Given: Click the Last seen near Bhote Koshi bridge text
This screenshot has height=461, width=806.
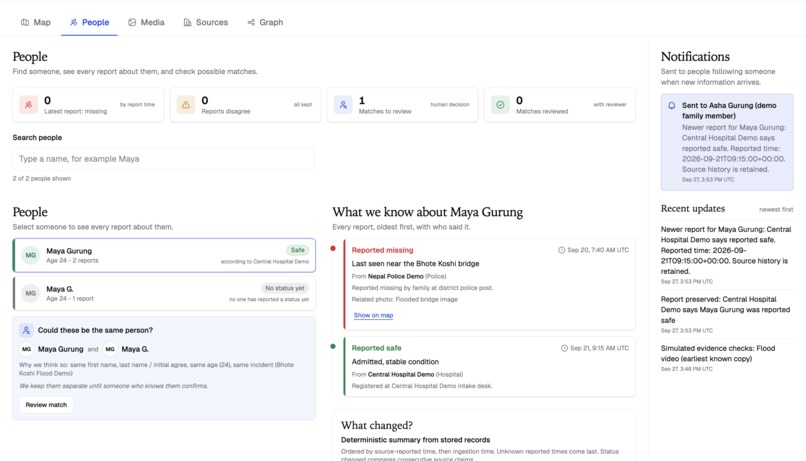Looking at the screenshot, I should coord(415,263).
